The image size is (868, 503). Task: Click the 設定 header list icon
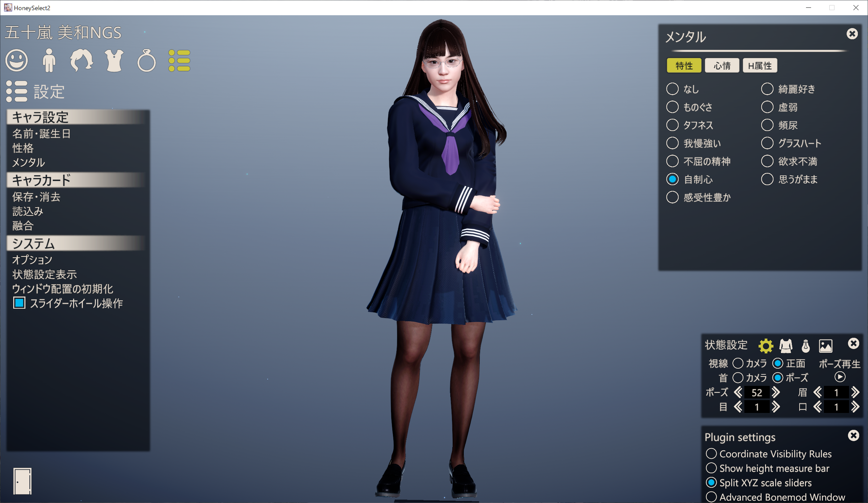click(17, 91)
